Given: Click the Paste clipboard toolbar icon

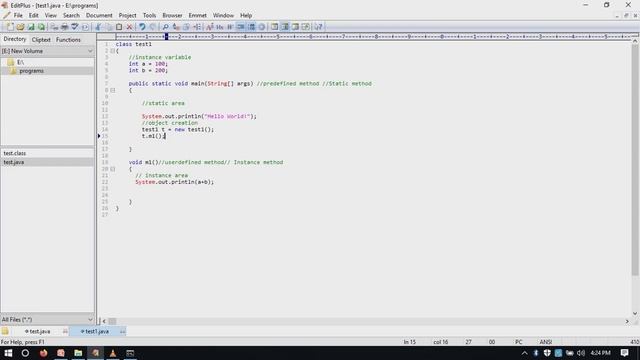Looking at the screenshot, I should (119, 27).
